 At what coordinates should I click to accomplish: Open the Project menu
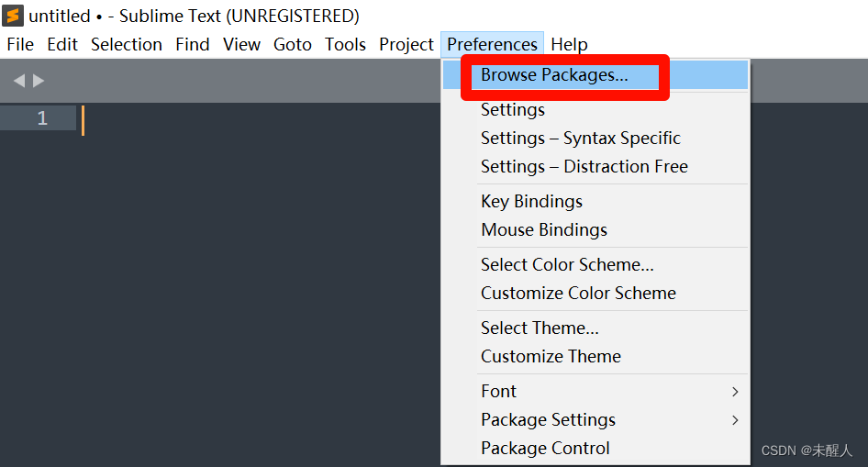pyautogui.click(x=406, y=44)
